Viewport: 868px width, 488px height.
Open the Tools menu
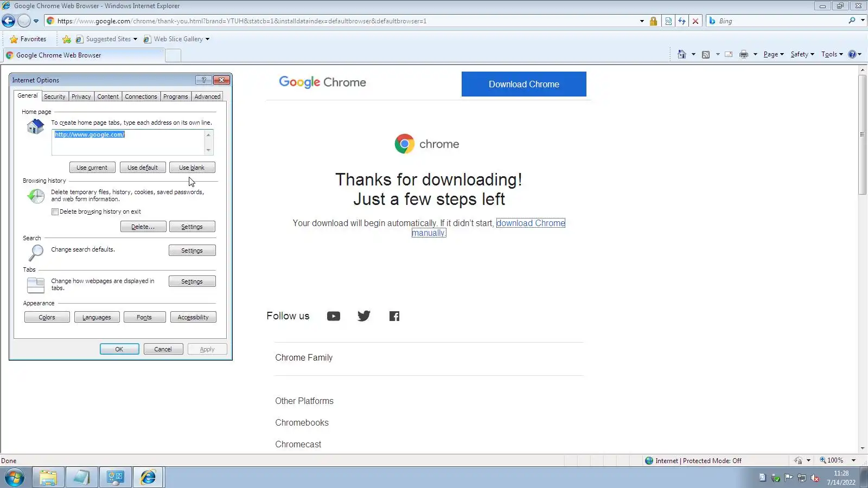coord(832,54)
